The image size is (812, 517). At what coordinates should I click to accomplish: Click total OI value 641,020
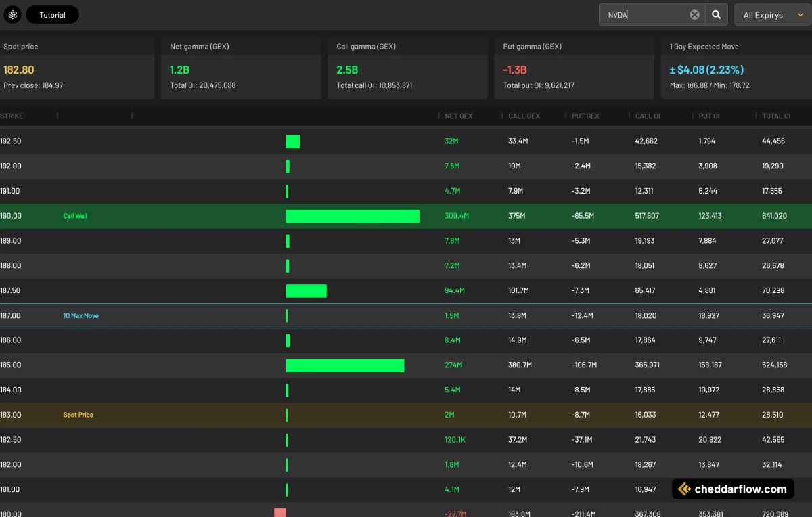coord(774,216)
